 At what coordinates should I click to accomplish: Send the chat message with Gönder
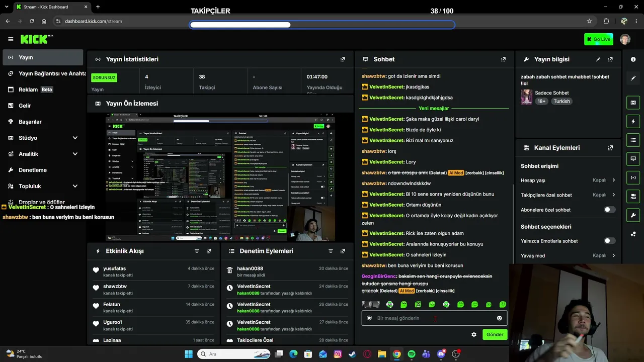495,334
